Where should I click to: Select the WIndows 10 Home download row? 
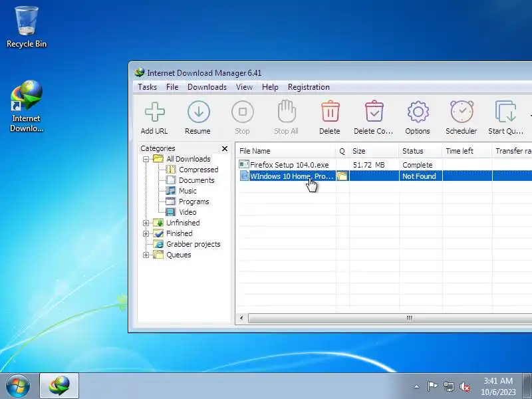click(x=384, y=176)
